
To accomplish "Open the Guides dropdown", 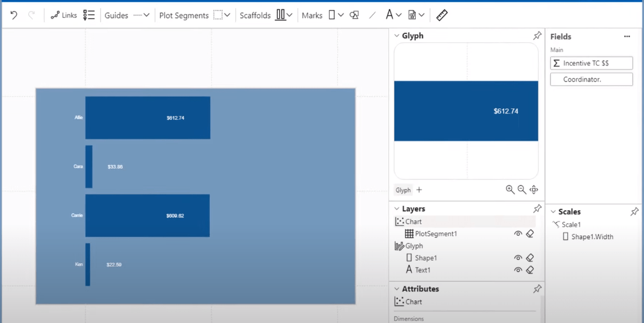I will click(141, 15).
